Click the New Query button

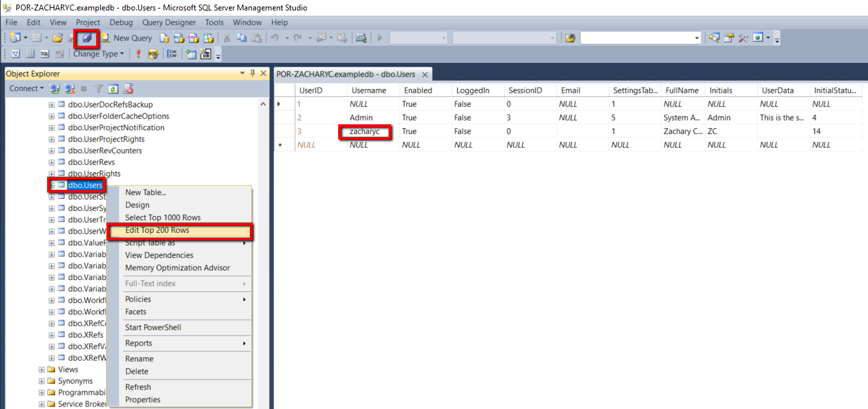click(126, 38)
